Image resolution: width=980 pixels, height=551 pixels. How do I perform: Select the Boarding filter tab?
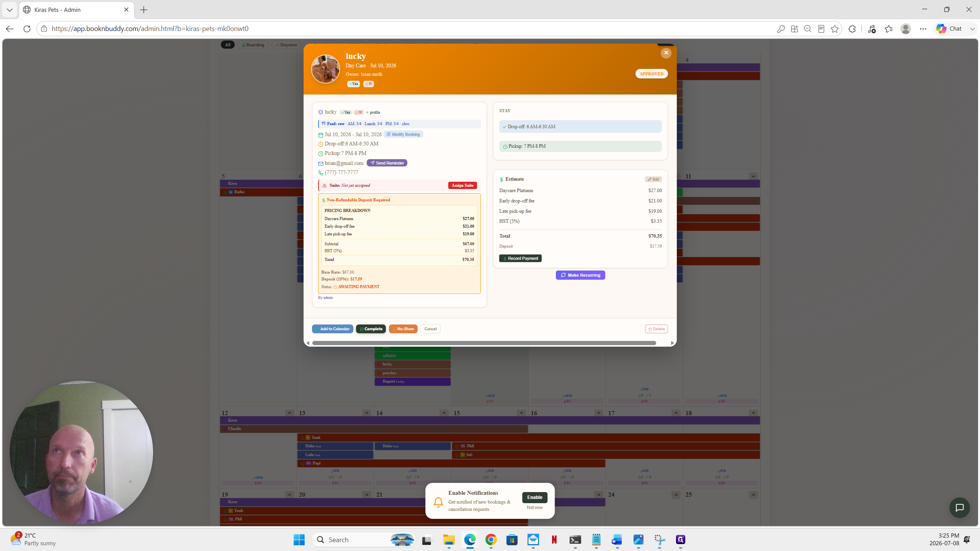click(x=253, y=45)
